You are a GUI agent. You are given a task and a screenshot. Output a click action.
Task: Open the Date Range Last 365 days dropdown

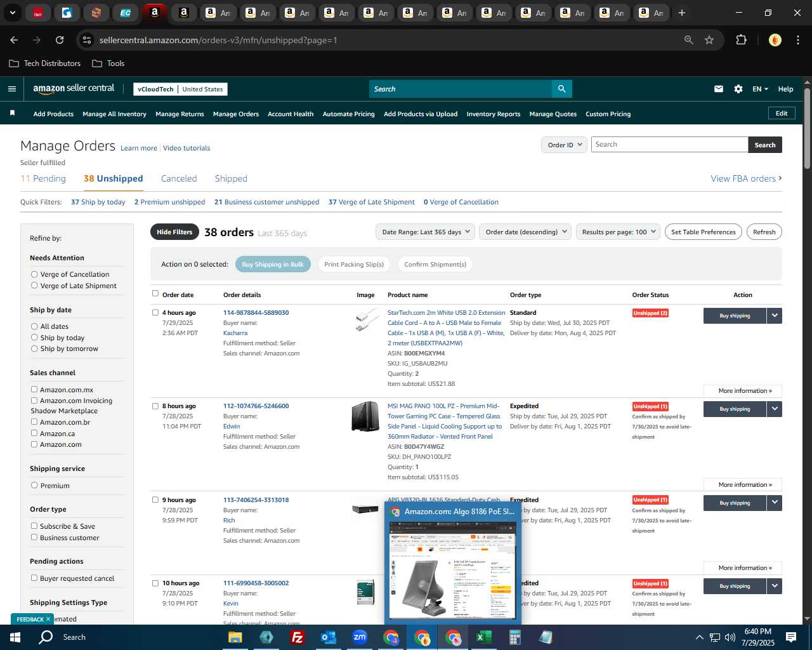[x=425, y=232]
